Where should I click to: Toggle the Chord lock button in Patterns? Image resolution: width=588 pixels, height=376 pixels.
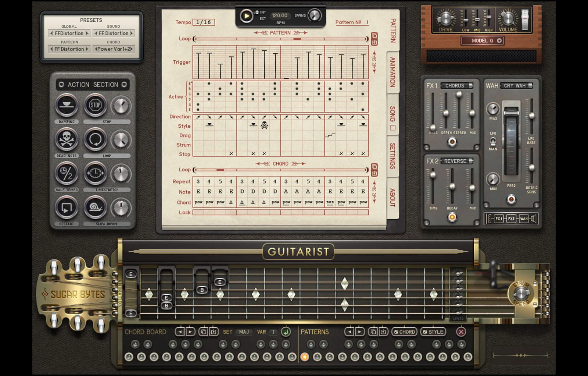404,332
